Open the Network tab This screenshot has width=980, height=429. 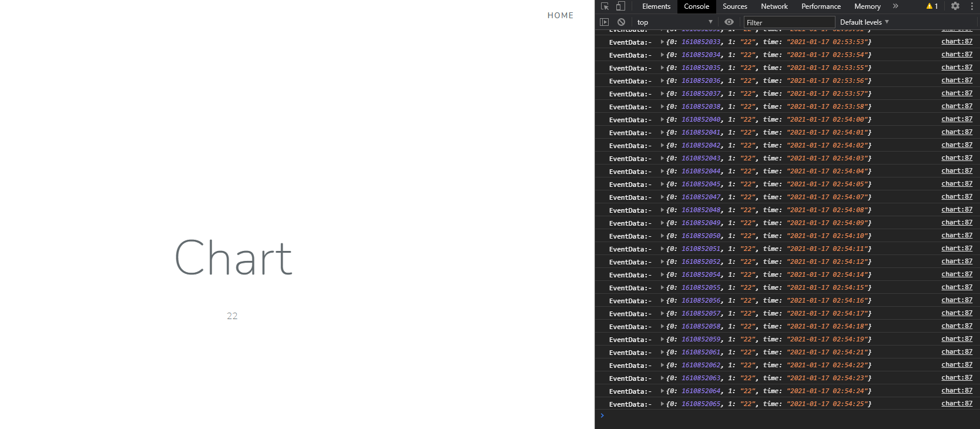(774, 6)
